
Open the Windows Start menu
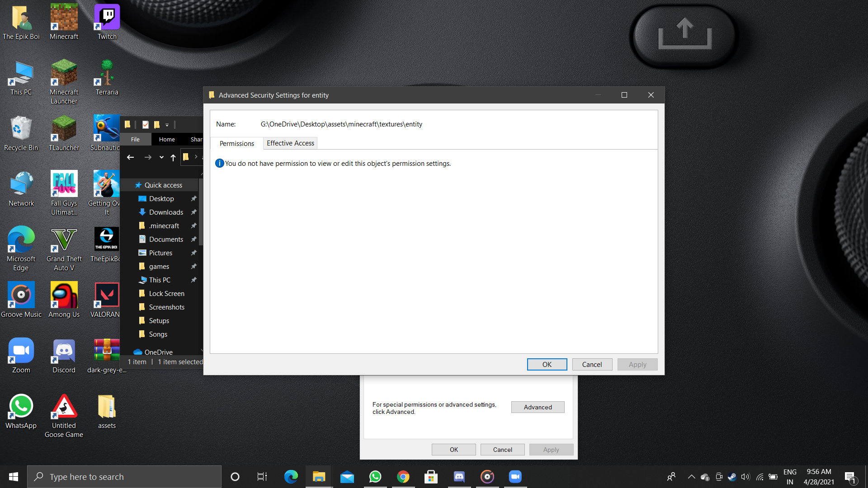pos(14,477)
